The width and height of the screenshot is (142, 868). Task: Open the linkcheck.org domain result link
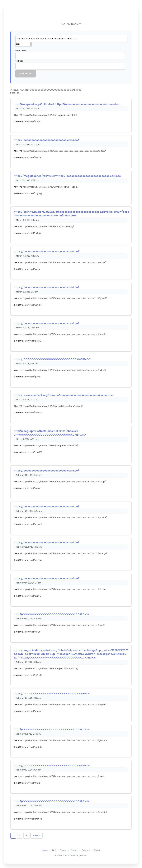[x=64, y=395]
